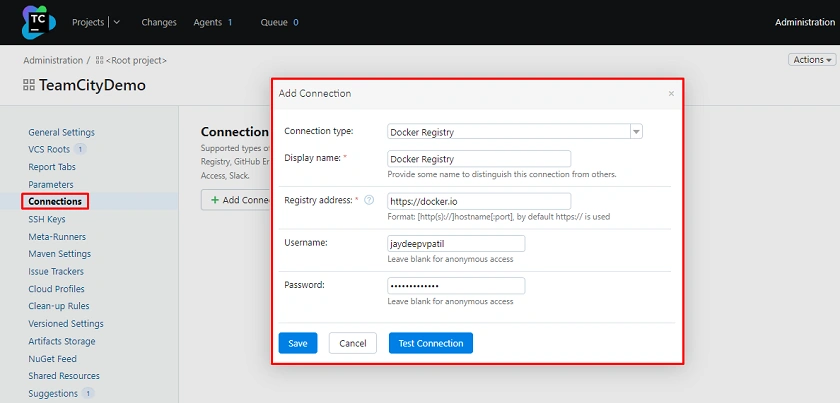Click the VCS Roots count badge
The height and width of the screenshot is (403, 840).
(80, 150)
